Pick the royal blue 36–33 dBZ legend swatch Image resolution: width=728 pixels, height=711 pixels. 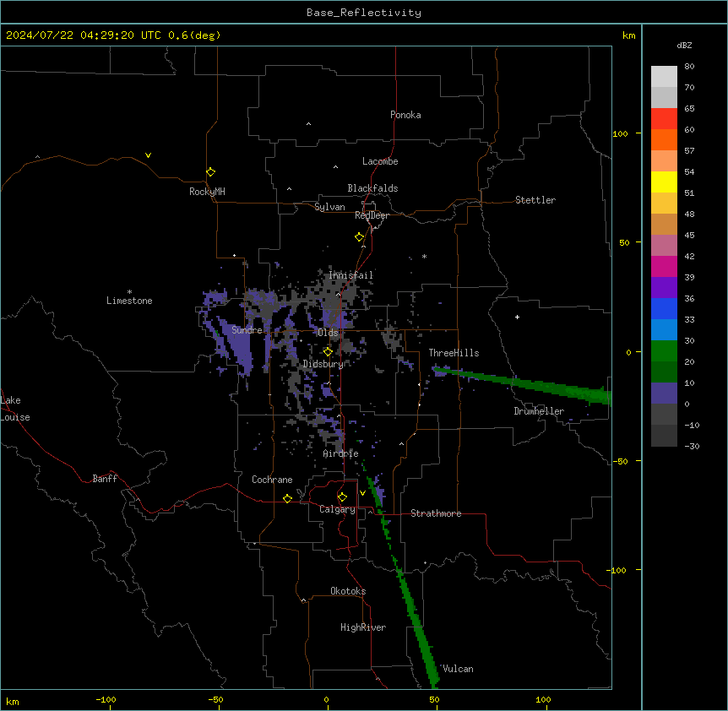(x=664, y=308)
